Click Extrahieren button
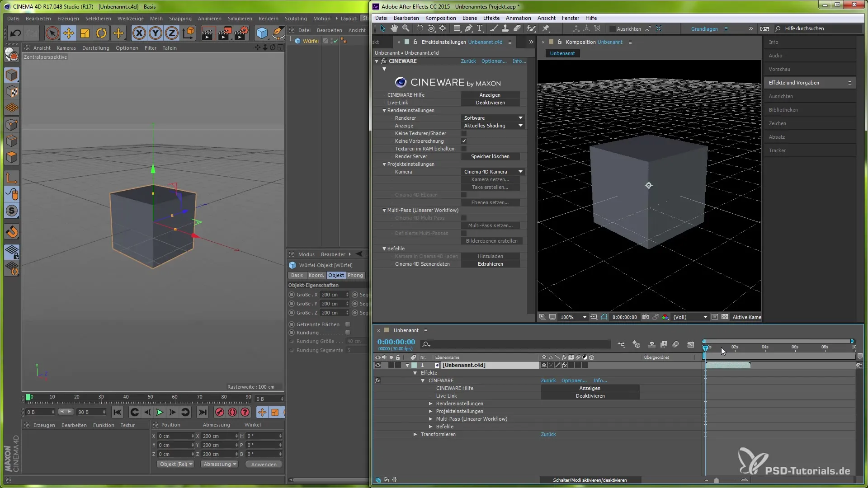This screenshot has width=868, height=488. 490,264
